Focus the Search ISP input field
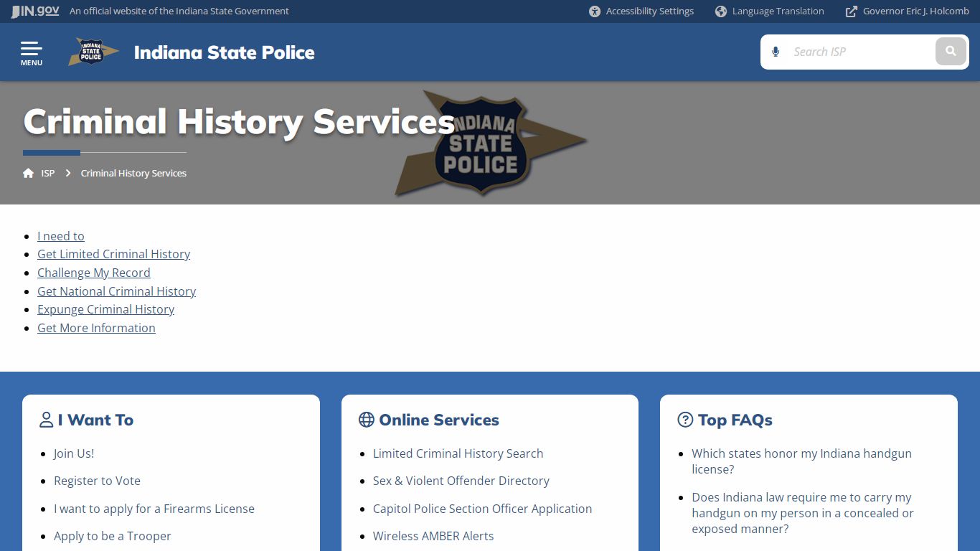Image resolution: width=980 pixels, height=551 pixels. point(859,52)
